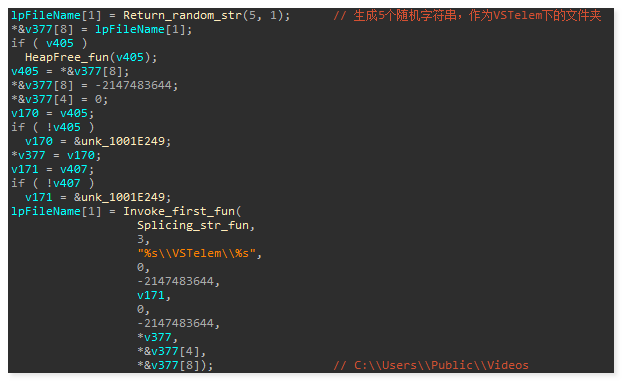Screen dimensions: 622x381
Task: Click &unk_1001E249 assigned to v171
Action: pyautogui.click(x=119, y=197)
